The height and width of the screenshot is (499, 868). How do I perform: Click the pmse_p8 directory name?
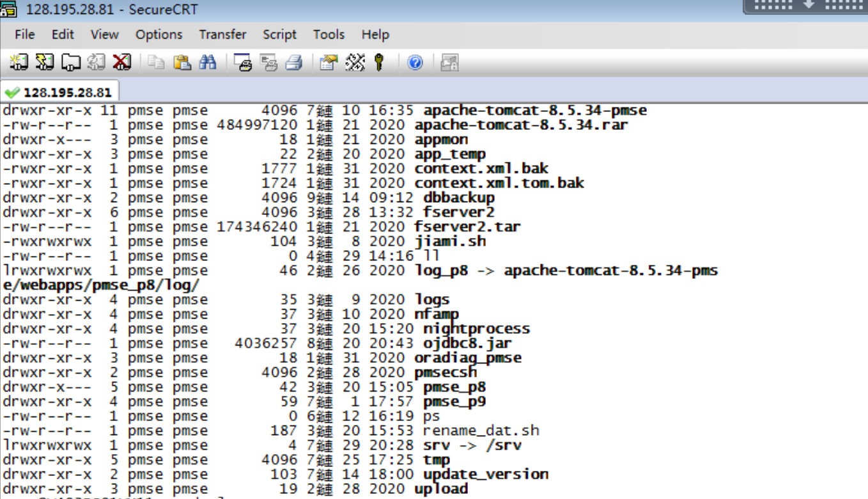click(x=454, y=387)
